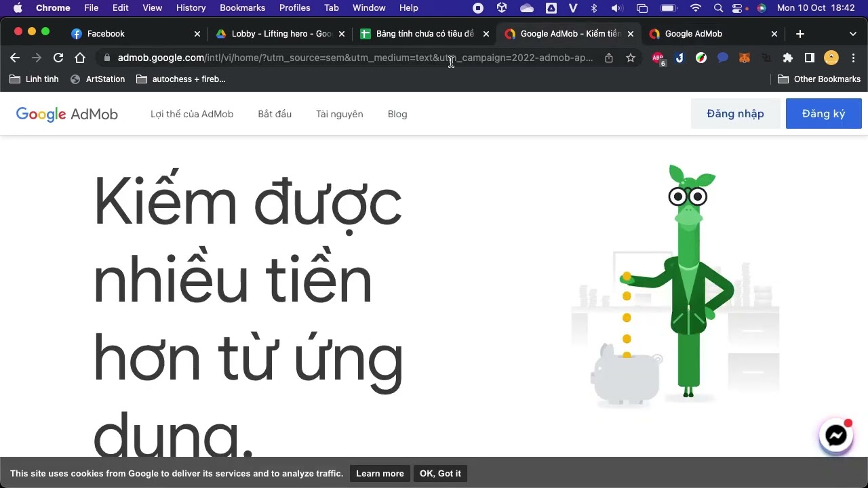Viewport: 868px width, 488px height.
Task: Click the Đăng ký button
Action: [824, 114]
